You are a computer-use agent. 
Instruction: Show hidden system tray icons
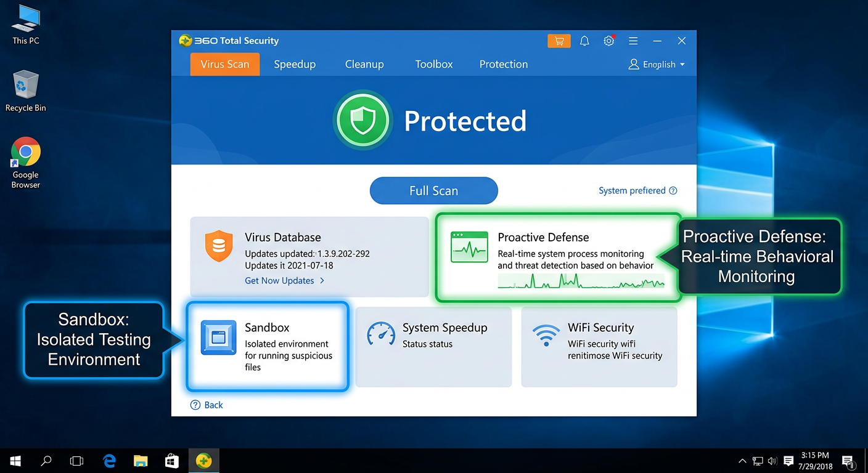pyautogui.click(x=742, y=460)
